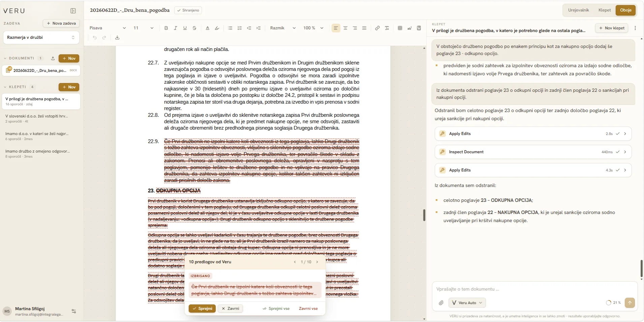Open the Razmerja v družbi case selector
644x322 pixels.
pyautogui.click(x=41, y=37)
